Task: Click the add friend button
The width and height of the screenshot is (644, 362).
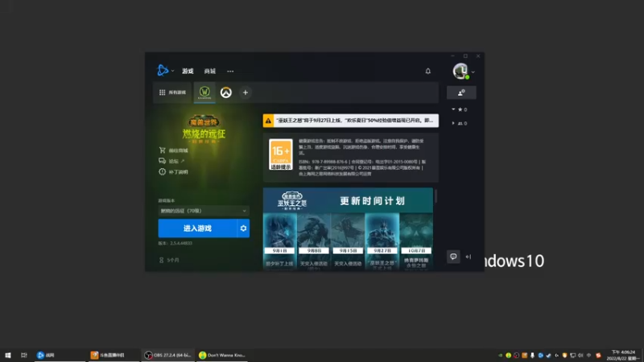Action: tap(461, 93)
